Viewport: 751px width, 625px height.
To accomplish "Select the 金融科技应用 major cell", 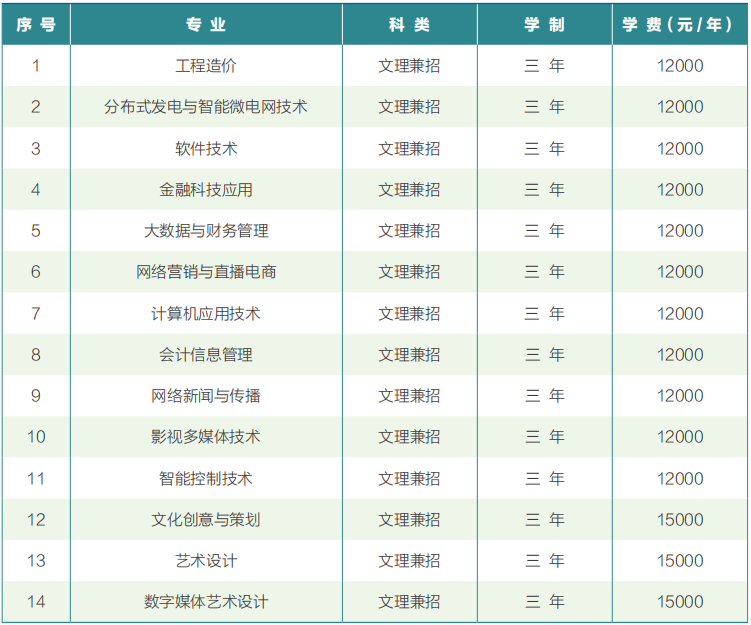I will (x=206, y=190).
